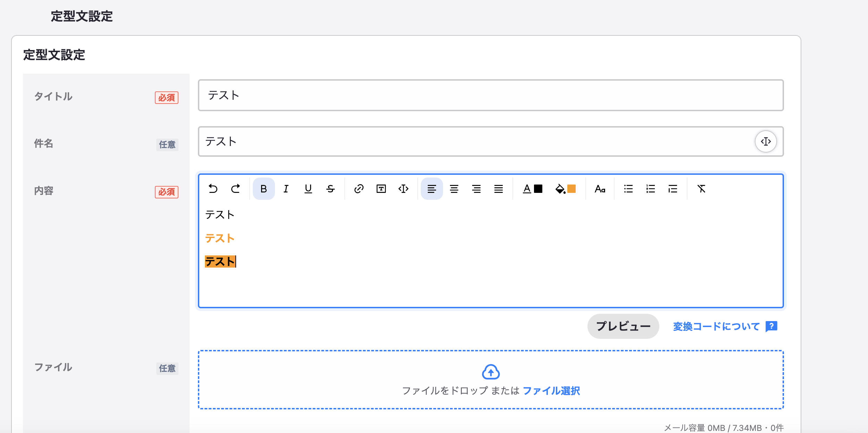Insert text box template icon
The height and width of the screenshot is (433, 868).
pyautogui.click(x=381, y=189)
